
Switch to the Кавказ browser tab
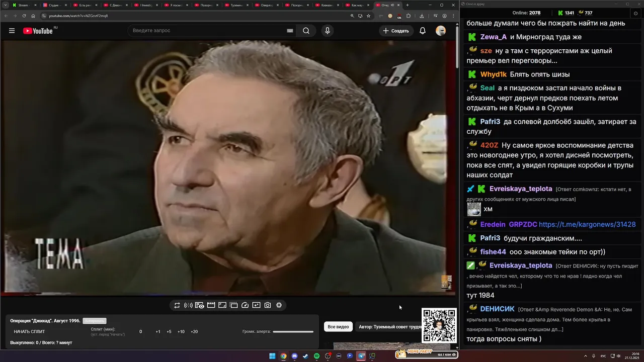tap(326, 5)
